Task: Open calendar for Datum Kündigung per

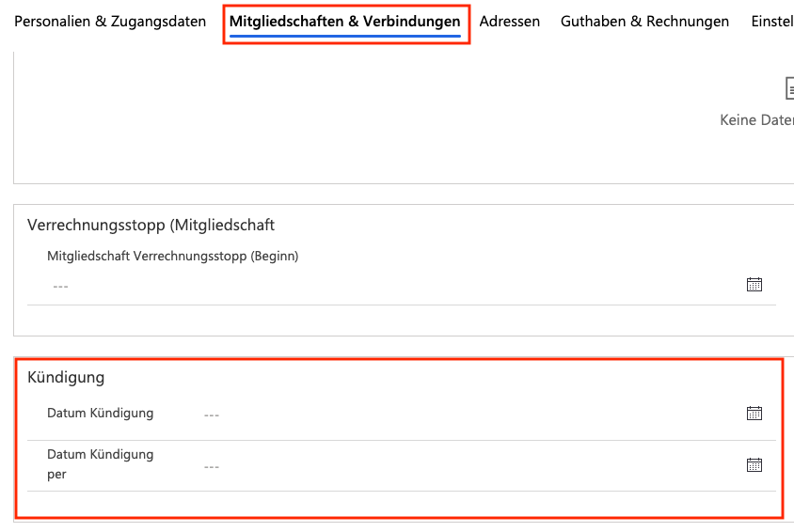Action: [754, 464]
